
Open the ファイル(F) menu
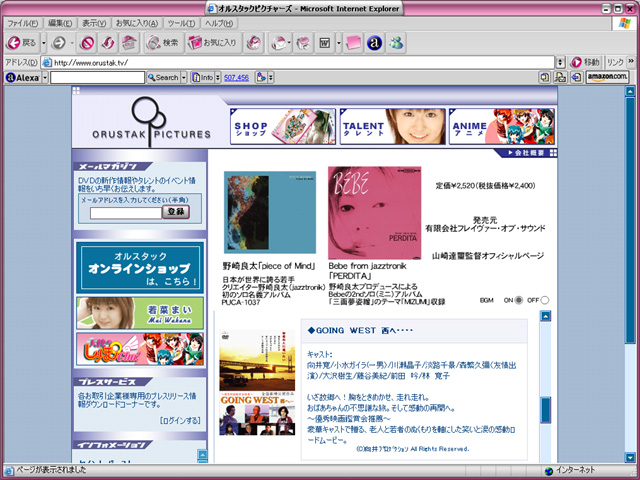[22, 22]
